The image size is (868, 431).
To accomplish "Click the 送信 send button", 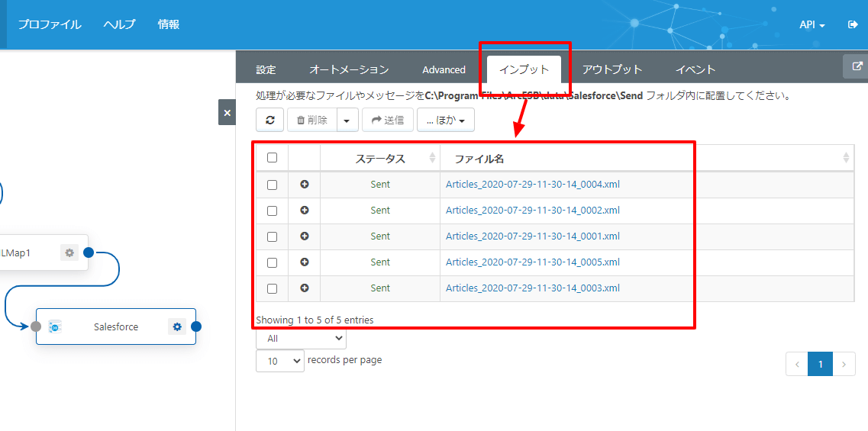I will click(388, 120).
